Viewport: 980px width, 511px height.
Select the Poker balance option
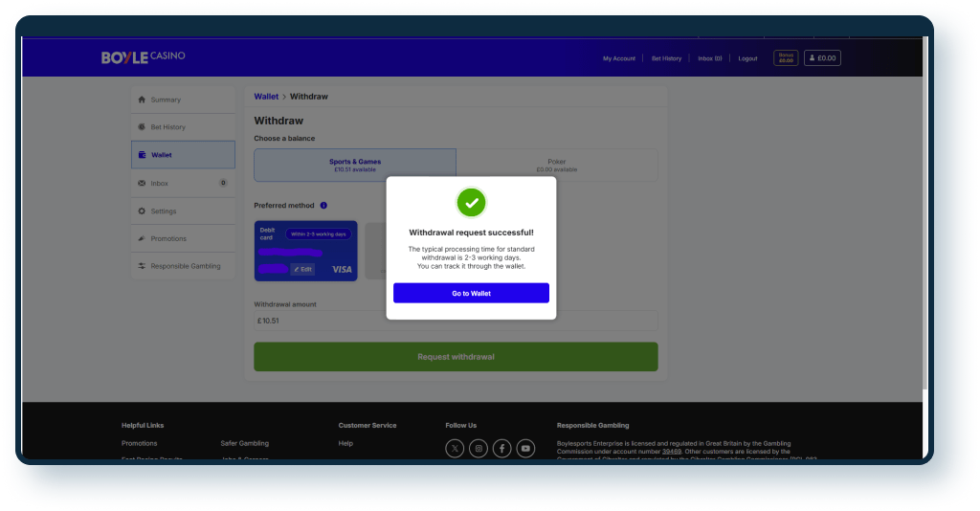pos(556,165)
